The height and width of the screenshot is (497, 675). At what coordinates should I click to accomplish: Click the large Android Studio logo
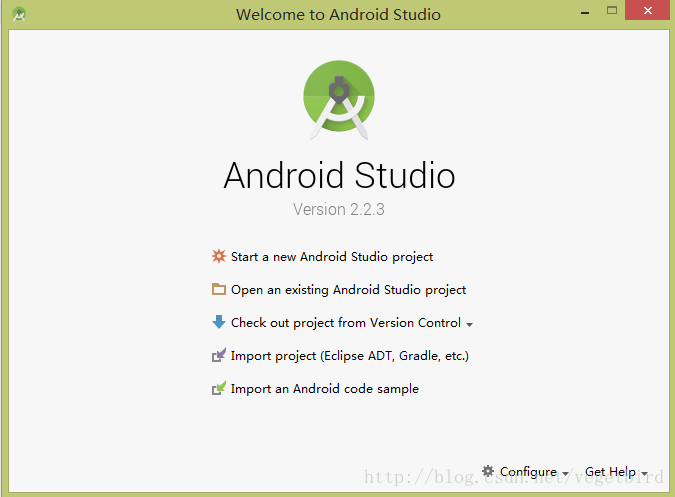pos(339,100)
